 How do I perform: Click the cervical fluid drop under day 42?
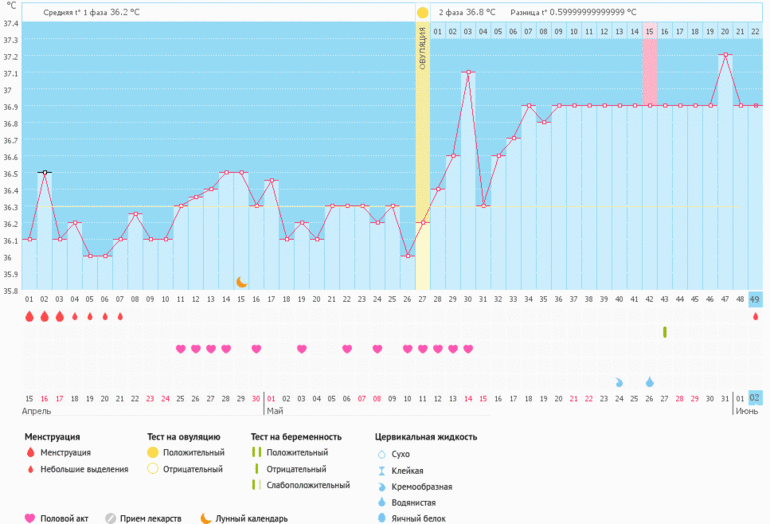click(650, 382)
